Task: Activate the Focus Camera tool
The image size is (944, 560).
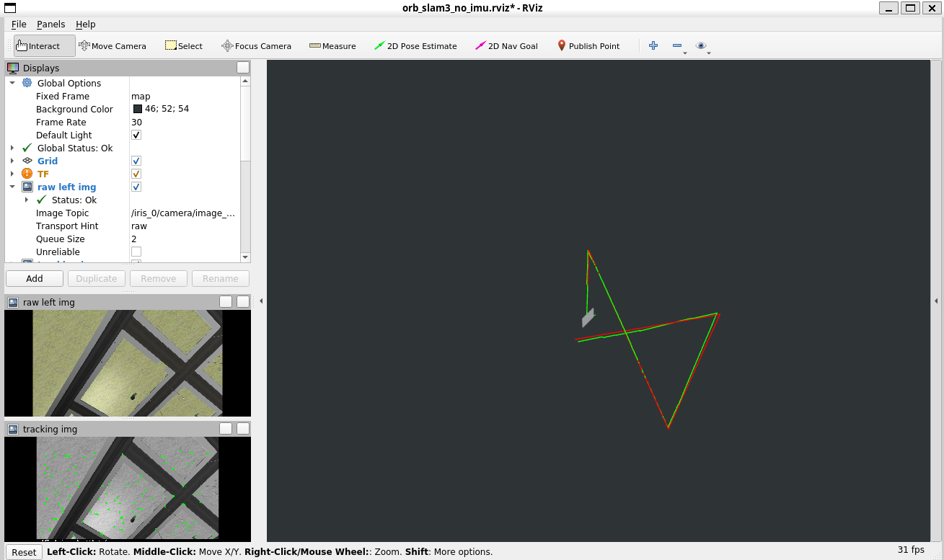Action: pos(257,46)
